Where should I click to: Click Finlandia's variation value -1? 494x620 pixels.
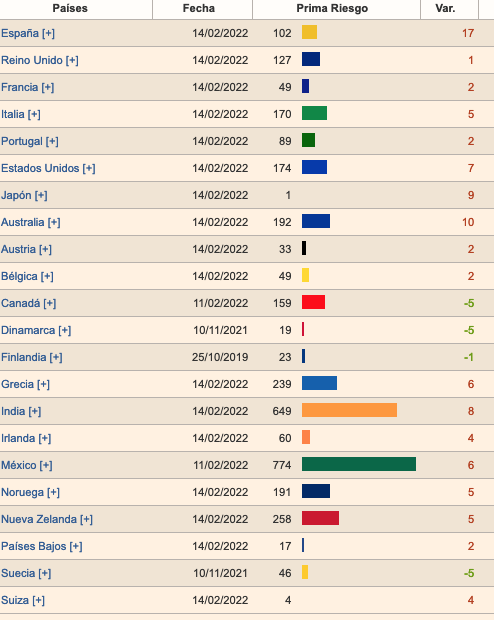469,357
